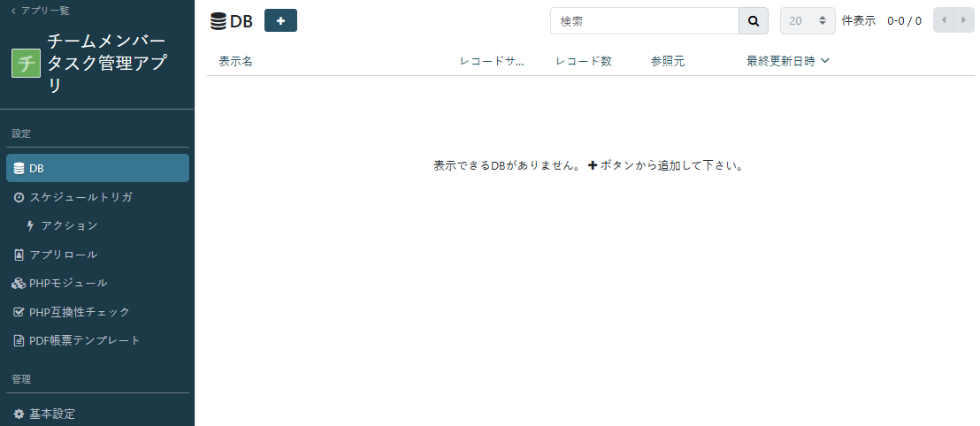Sort by 表示名 column header

tap(236, 61)
